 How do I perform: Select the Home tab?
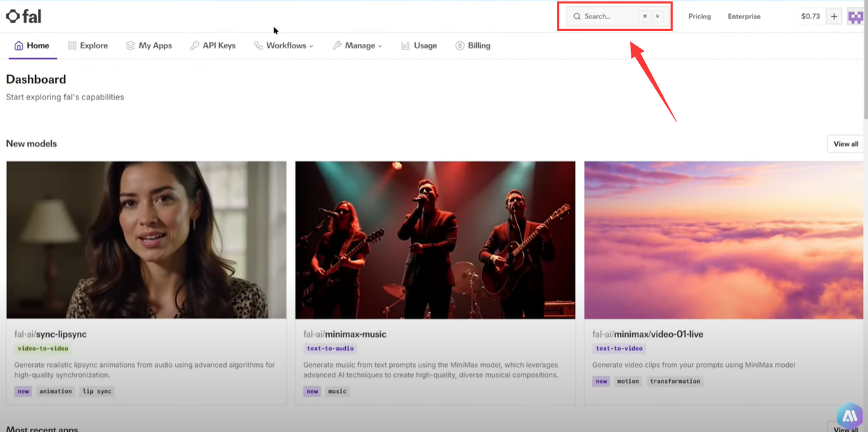click(x=32, y=46)
